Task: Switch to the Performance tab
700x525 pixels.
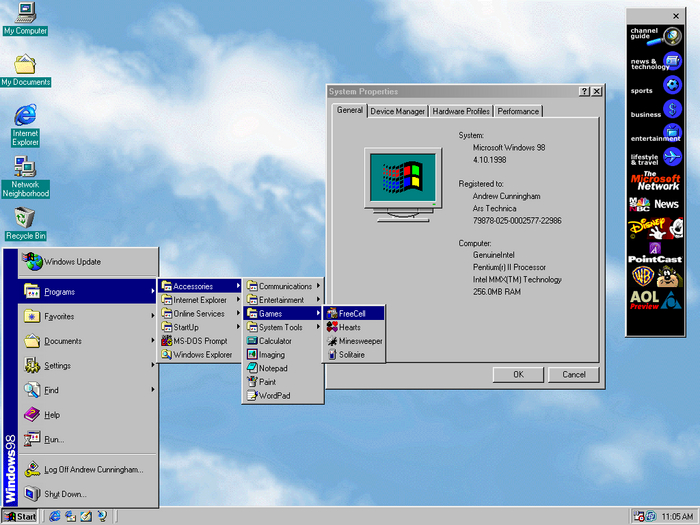Action: click(x=518, y=111)
